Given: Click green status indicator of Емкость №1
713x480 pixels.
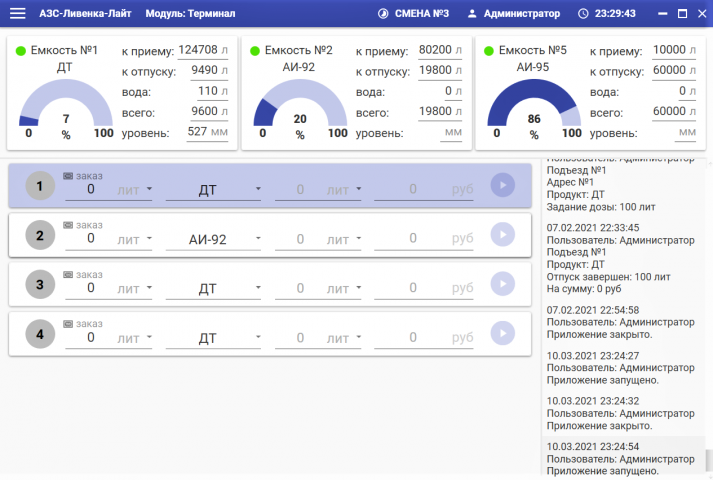Looking at the screenshot, I should click(20, 51).
